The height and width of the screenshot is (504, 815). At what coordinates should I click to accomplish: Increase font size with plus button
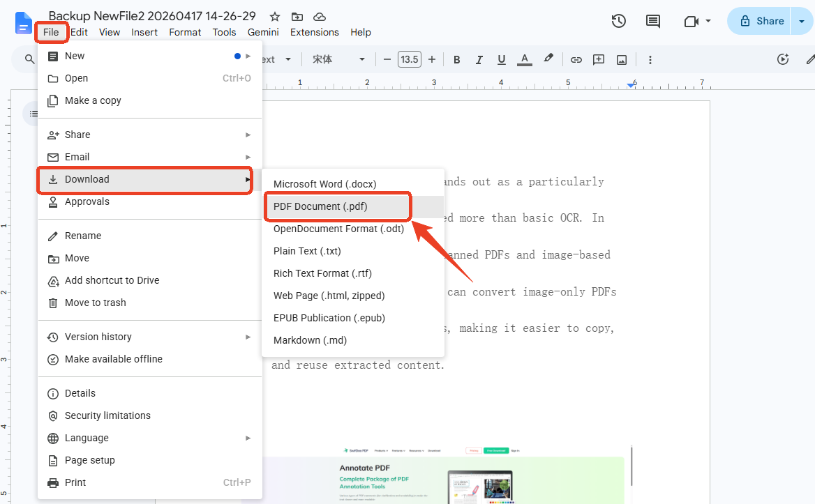pos(432,60)
